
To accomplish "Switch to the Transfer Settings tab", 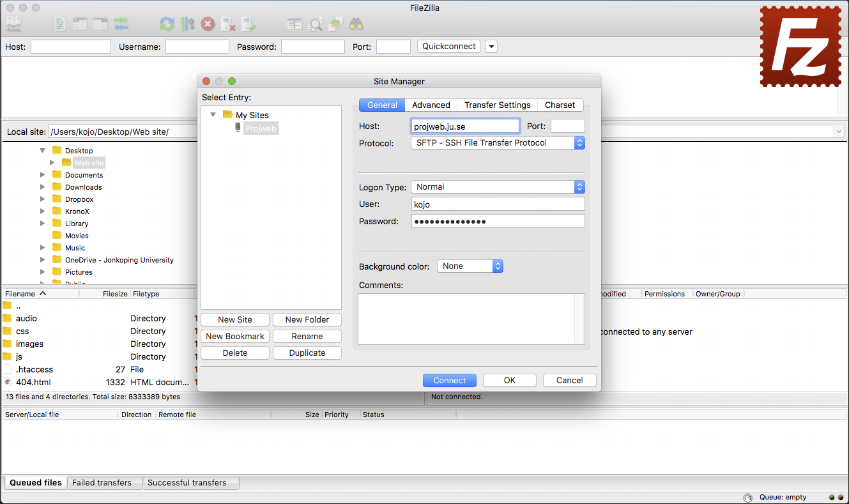I will [498, 105].
